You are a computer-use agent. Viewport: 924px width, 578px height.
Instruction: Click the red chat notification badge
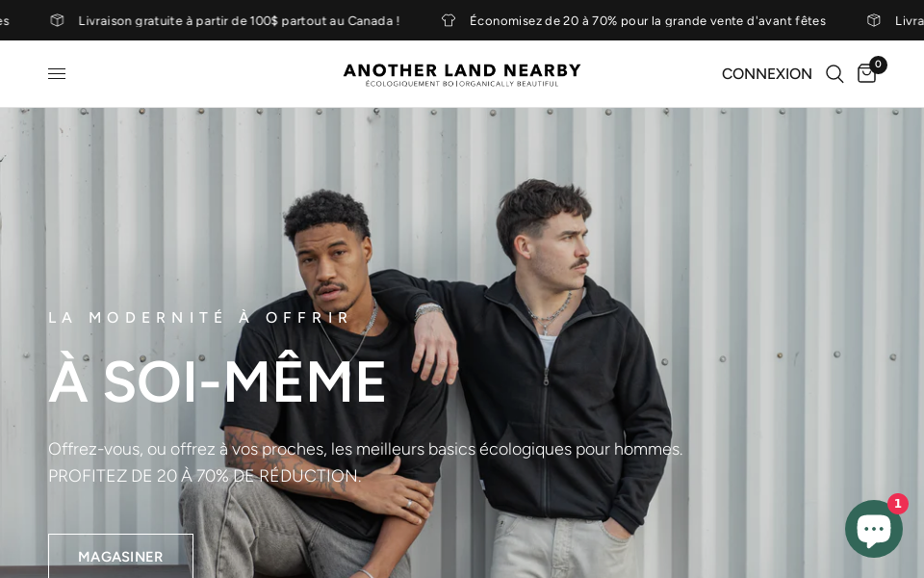(897, 504)
